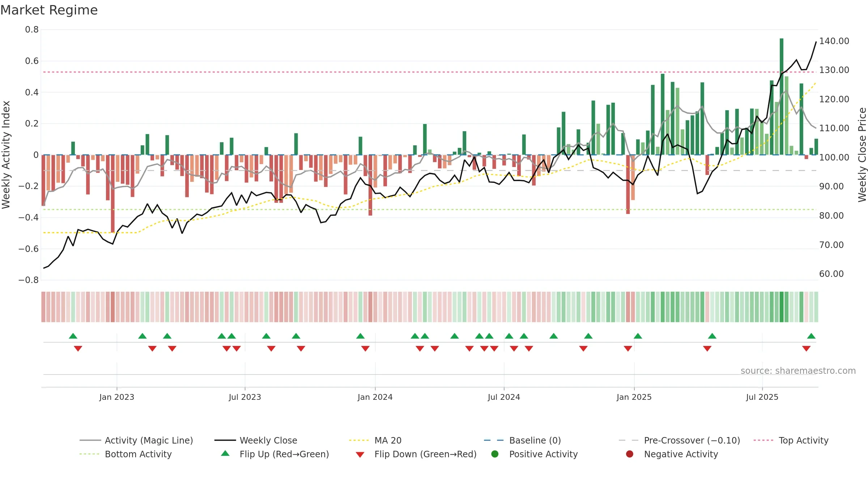Toggle Flip Up (Red→Green) legend entry
The image size is (868, 488).
coord(275,454)
